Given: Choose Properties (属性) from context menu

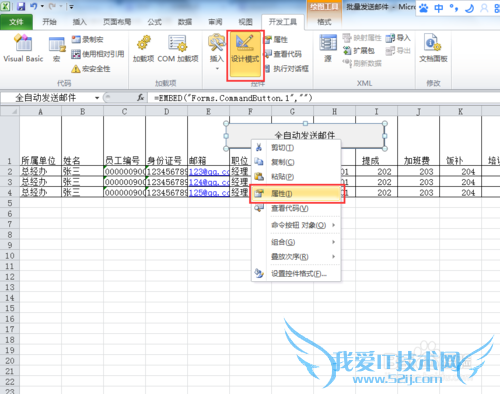Looking at the screenshot, I should [297, 194].
